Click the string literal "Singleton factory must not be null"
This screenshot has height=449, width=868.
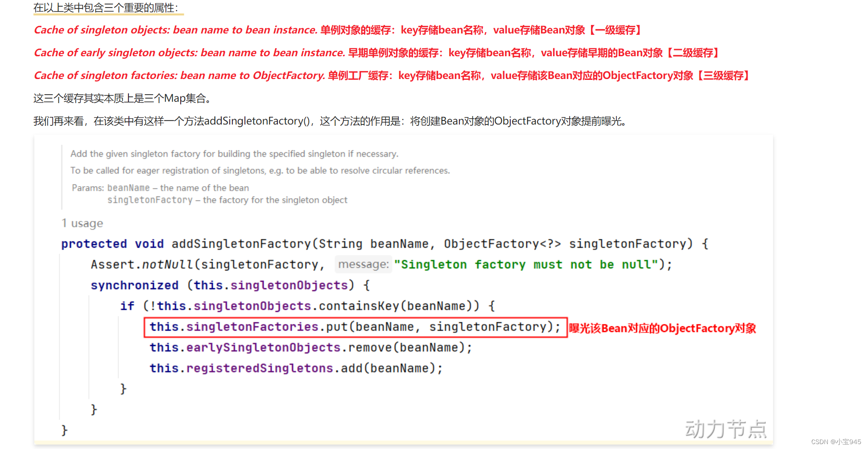[526, 265]
